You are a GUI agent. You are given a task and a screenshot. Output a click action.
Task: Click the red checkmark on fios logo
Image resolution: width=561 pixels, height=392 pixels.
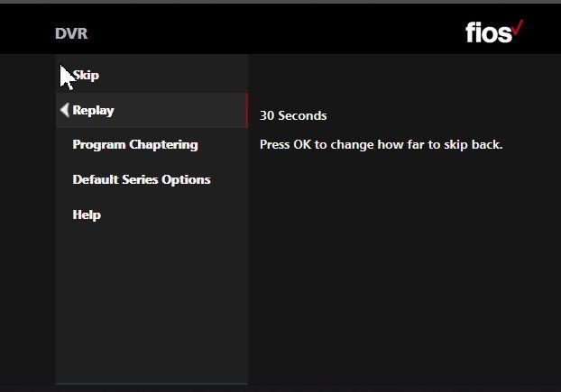518,28
